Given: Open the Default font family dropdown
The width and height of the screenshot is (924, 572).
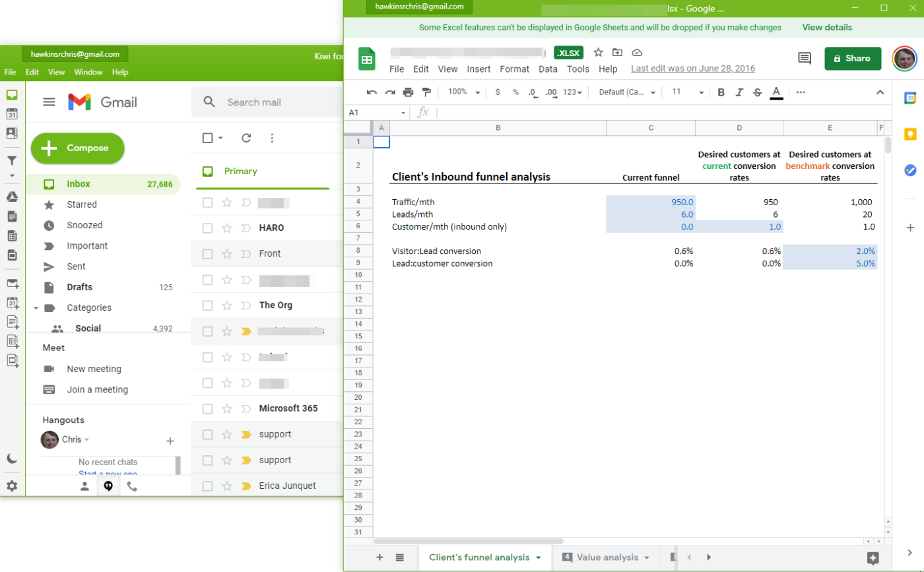Looking at the screenshot, I should point(627,92).
